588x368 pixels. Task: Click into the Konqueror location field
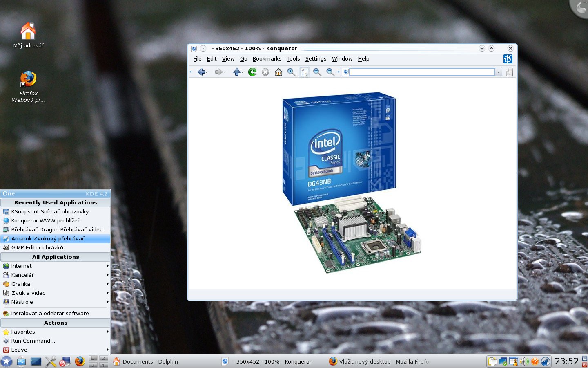pyautogui.click(x=423, y=72)
